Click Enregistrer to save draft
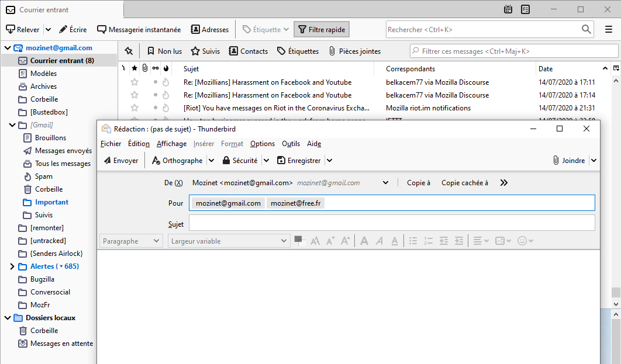 pyautogui.click(x=299, y=160)
